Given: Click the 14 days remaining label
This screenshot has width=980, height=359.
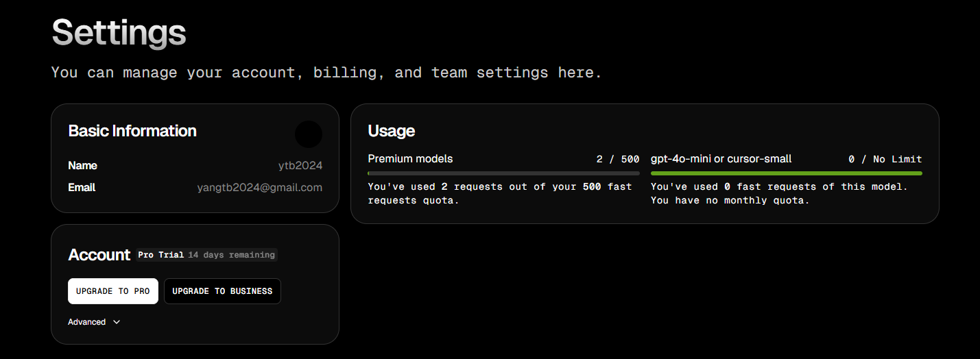Looking at the screenshot, I should pyautogui.click(x=232, y=255).
